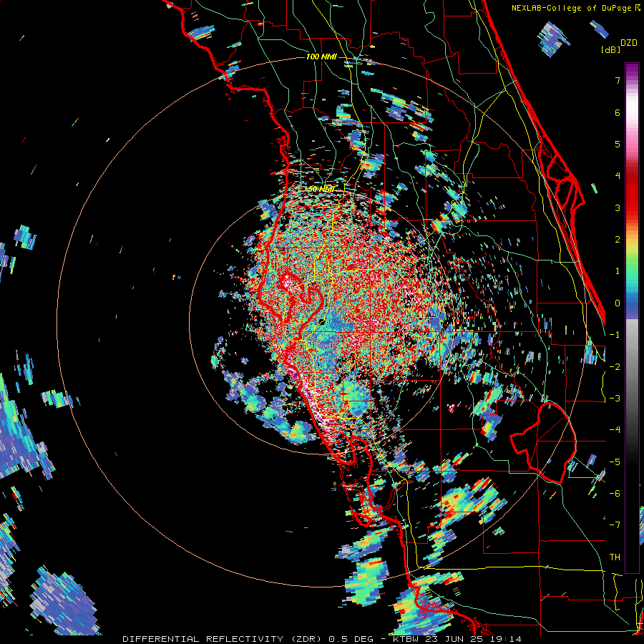Select the "3" value on the legend
This screenshot has width=644, height=644.
(618, 208)
